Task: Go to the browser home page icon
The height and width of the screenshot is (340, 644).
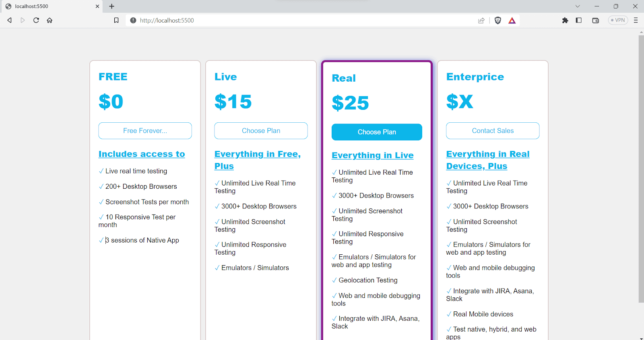Action: pos(50,20)
